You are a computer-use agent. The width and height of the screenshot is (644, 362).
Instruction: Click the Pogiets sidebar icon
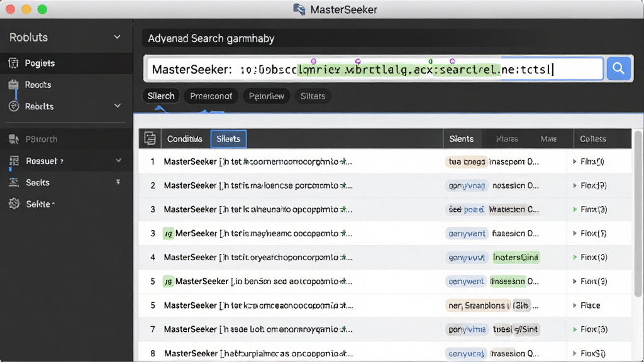coord(14,63)
